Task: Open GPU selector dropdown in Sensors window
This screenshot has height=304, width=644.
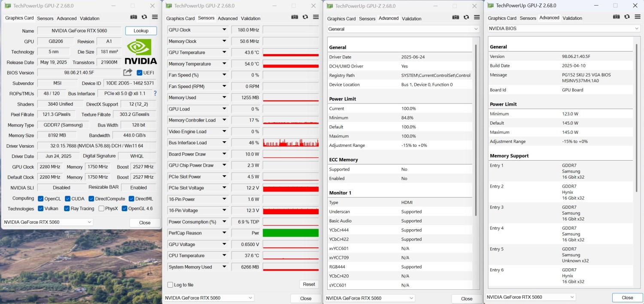Action: [x=209, y=298]
